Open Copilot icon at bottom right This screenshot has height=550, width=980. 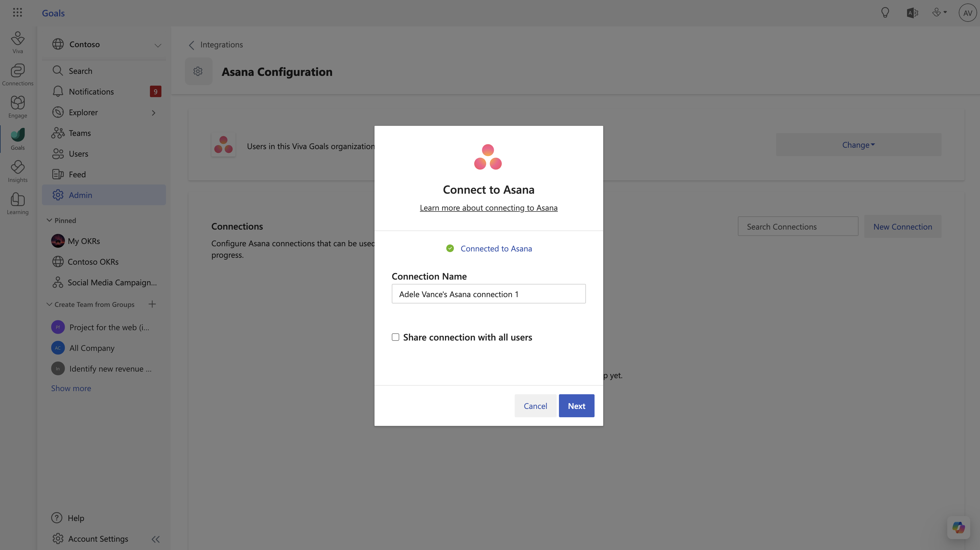click(958, 527)
